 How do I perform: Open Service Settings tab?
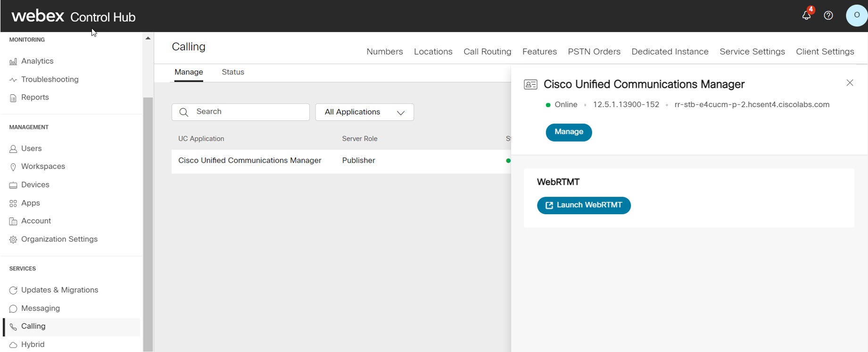point(752,52)
